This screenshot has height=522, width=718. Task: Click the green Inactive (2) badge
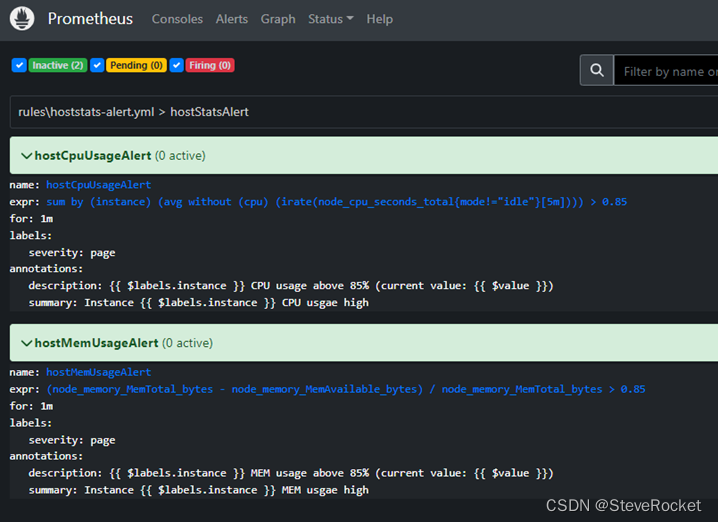(58, 65)
